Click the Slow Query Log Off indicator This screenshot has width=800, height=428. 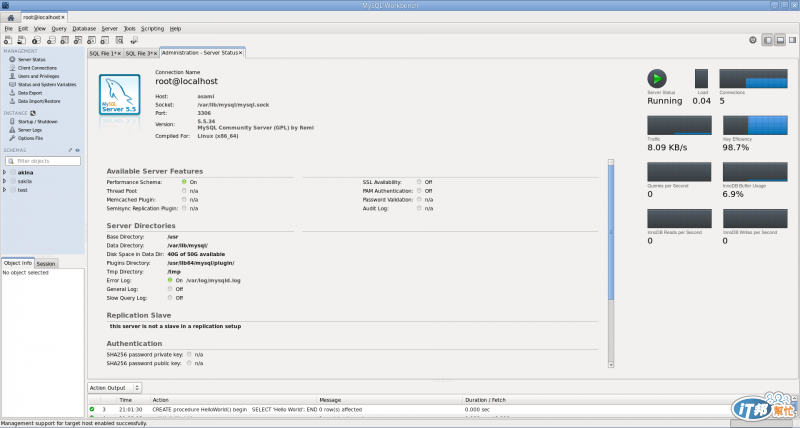coord(170,297)
